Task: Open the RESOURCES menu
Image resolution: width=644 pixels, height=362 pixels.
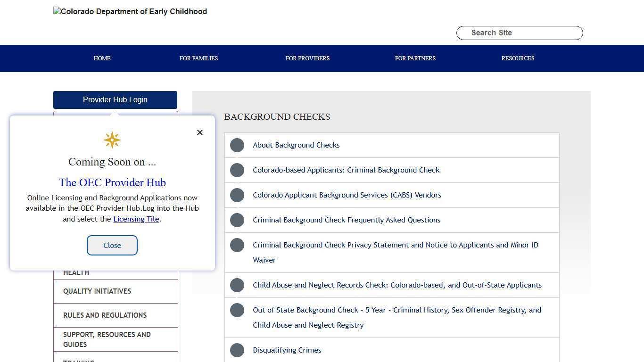Action: tap(518, 58)
